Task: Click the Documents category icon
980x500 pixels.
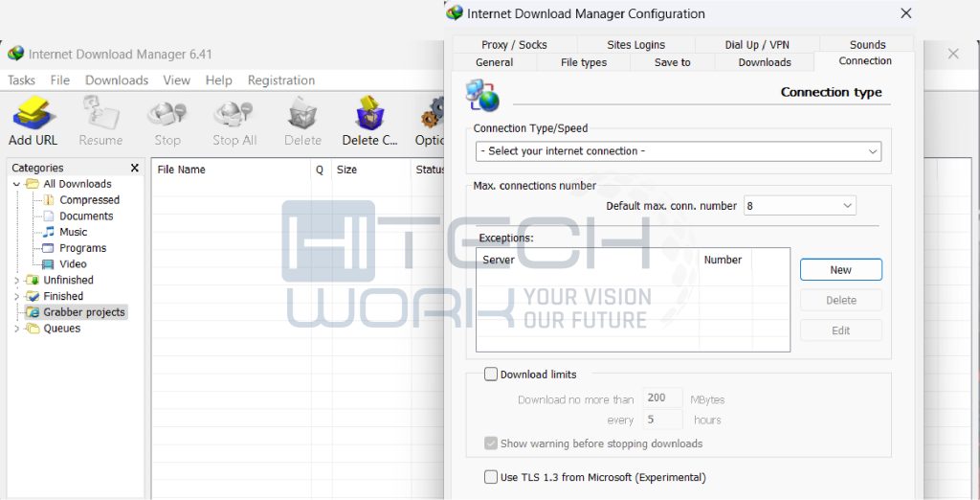Action: (x=48, y=216)
